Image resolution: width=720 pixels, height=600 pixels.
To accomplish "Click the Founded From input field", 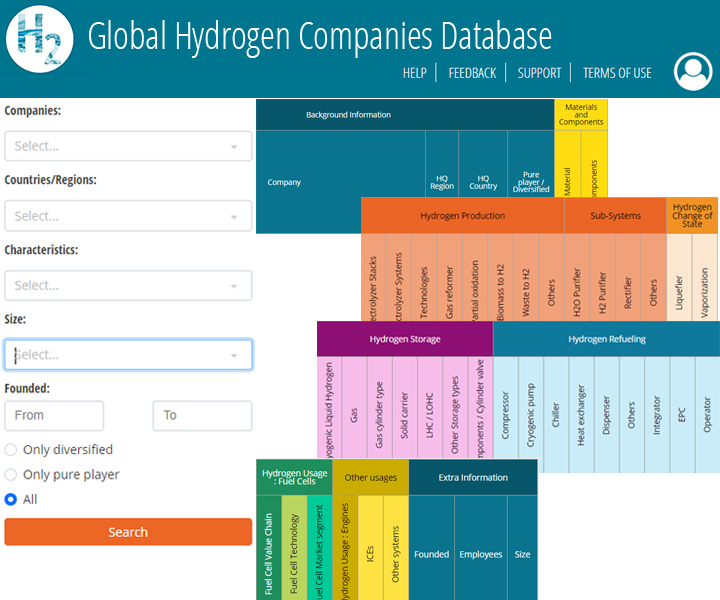I will tap(54, 415).
